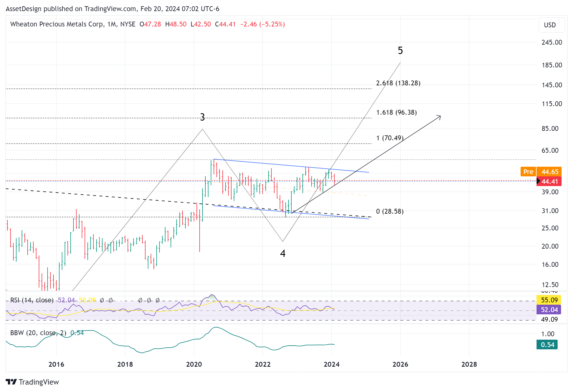Viewport: 573px width, 392px height.
Task: Click the 39.00 price axis label
Action: tap(550, 192)
